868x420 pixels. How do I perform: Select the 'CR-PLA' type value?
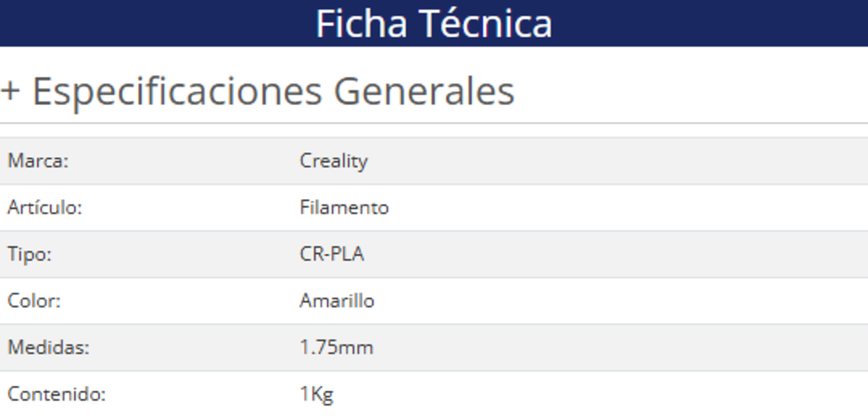[332, 254]
